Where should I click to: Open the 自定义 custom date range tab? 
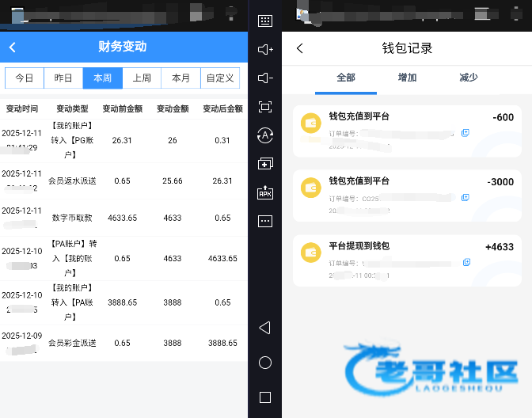[x=219, y=78]
